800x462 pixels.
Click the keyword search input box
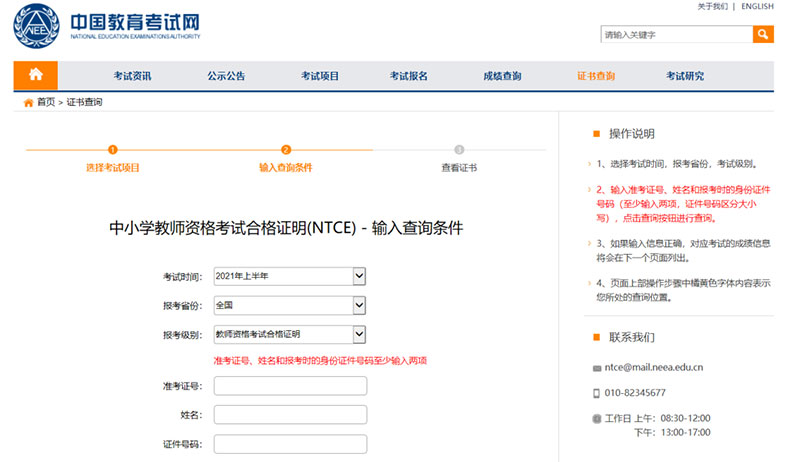[676, 35]
